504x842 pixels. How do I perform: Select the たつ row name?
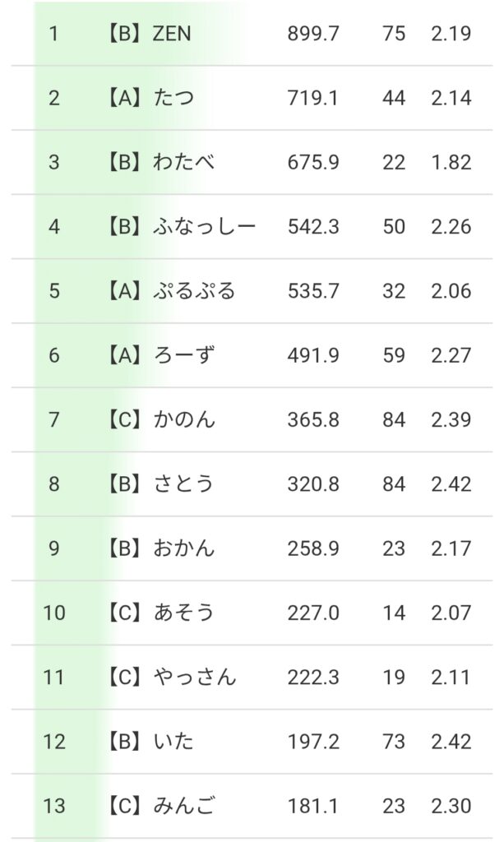tap(173, 99)
